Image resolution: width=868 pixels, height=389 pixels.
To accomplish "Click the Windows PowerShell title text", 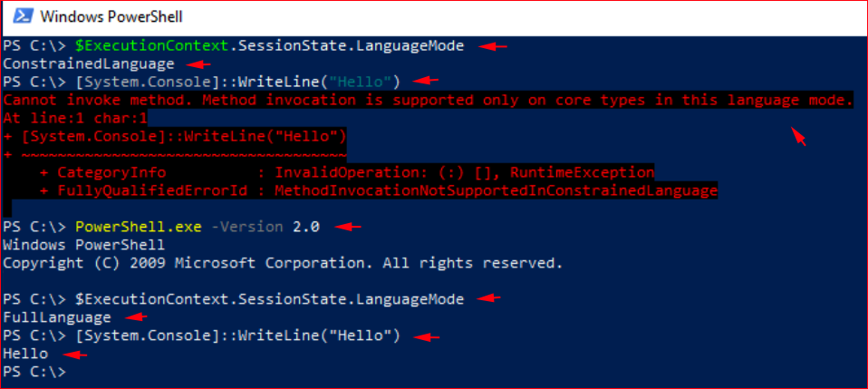I will coord(111,17).
